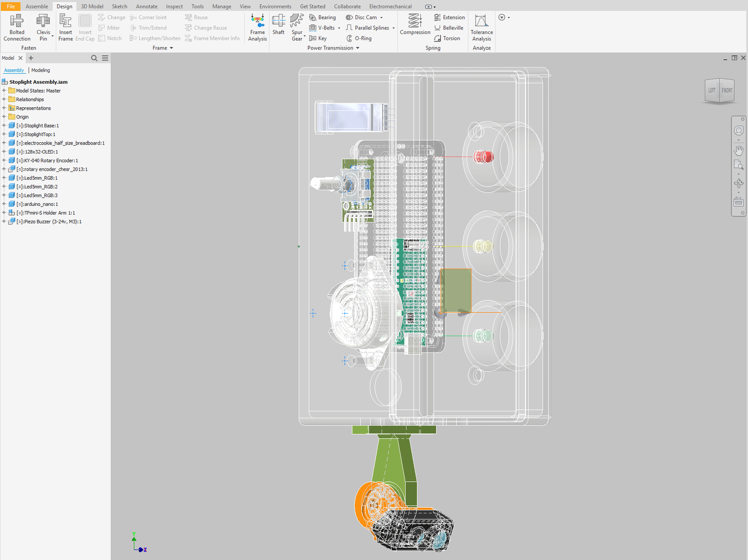
Task: Open the Model browser hamburger menu
Action: click(105, 58)
